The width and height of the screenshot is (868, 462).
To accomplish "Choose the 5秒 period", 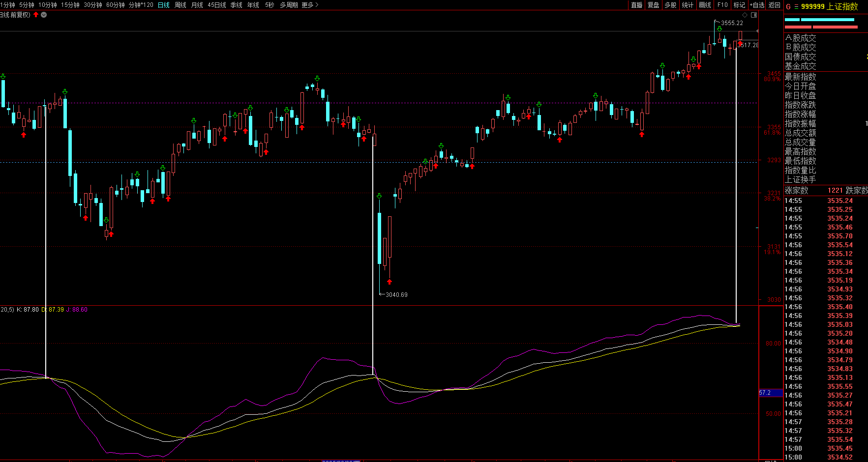I will [269, 5].
